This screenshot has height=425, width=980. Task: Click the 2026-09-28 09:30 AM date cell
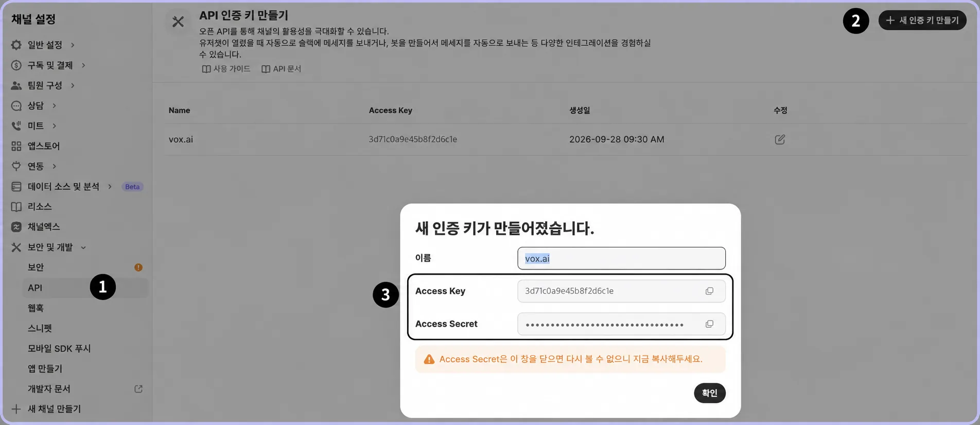coord(617,139)
